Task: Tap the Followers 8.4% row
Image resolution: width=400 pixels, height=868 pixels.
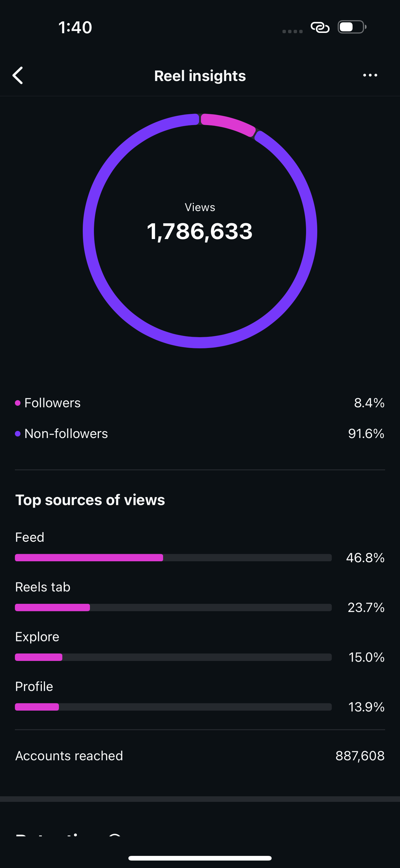Action: click(x=200, y=403)
